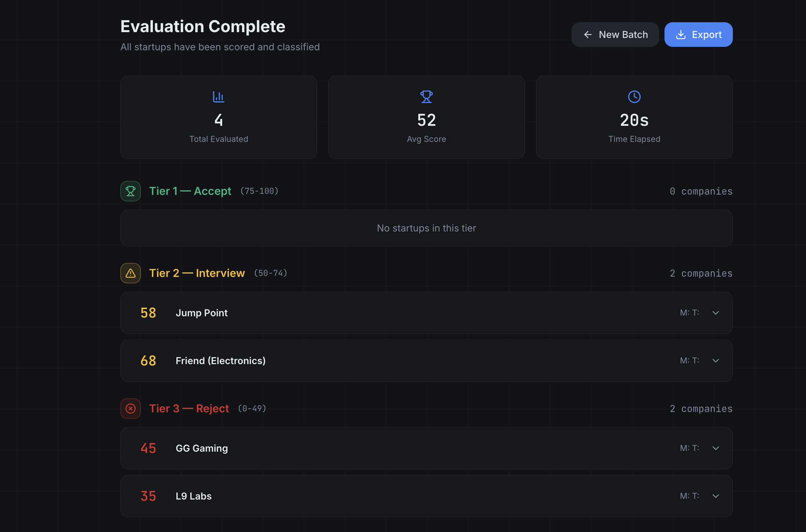Click the GG Gaming company name
Screen dimensions: 806x532
click(202, 448)
